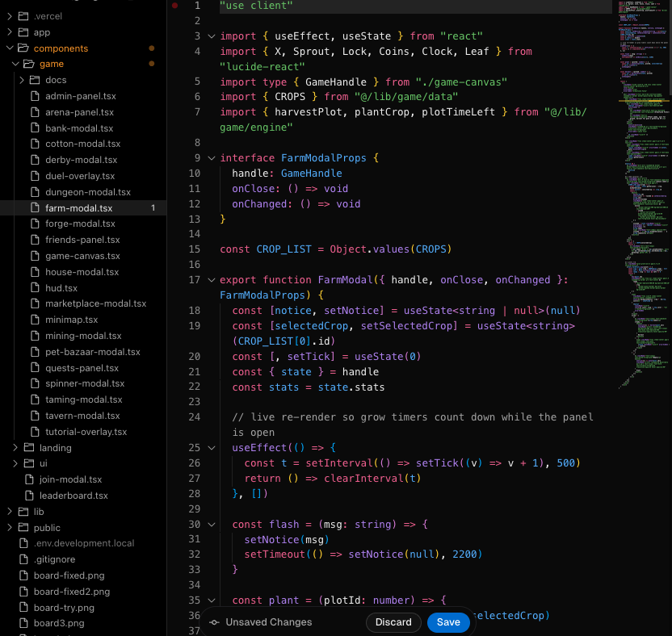Click the Unsaved Changes commit icon

pos(214,622)
